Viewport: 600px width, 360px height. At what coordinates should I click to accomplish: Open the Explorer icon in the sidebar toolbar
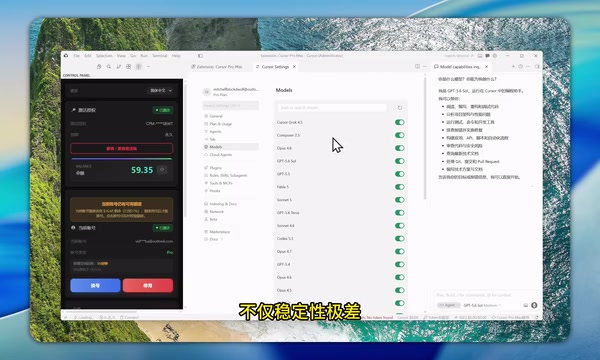99,67
